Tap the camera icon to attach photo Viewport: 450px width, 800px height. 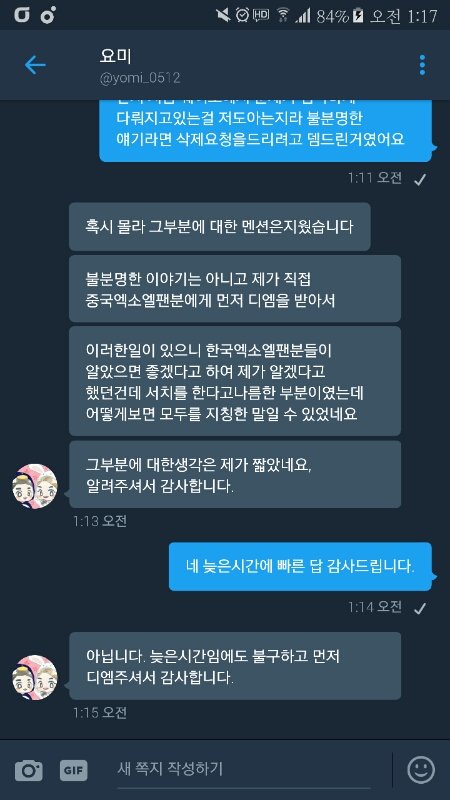[x=29, y=770]
